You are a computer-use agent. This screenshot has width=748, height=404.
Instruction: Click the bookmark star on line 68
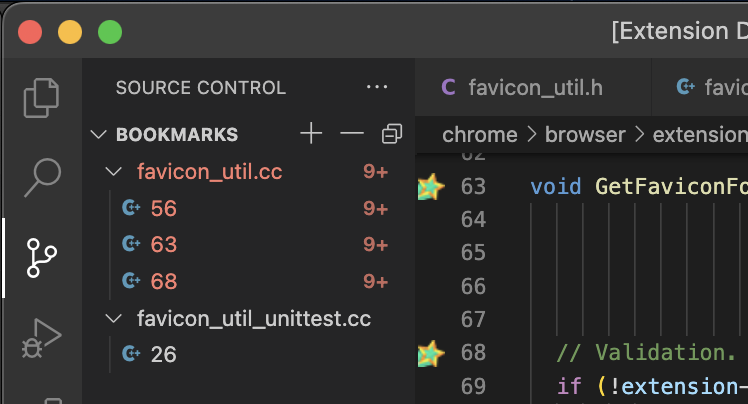pyautogui.click(x=431, y=353)
